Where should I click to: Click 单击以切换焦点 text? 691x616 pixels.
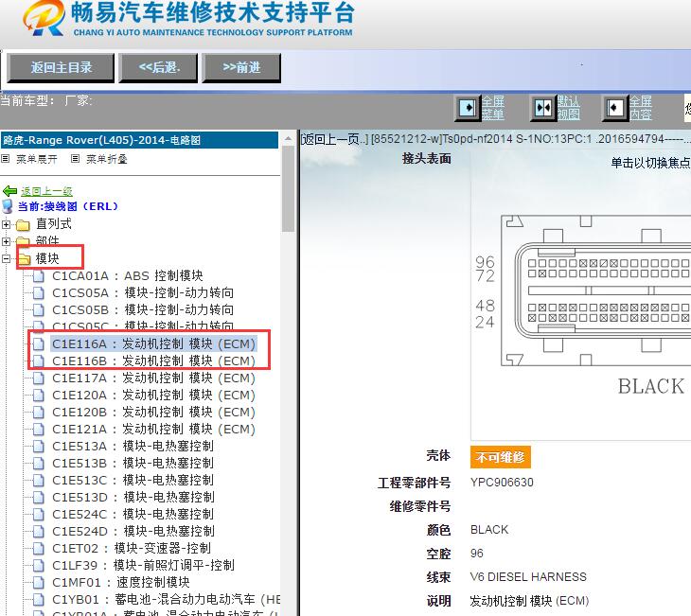click(650, 163)
